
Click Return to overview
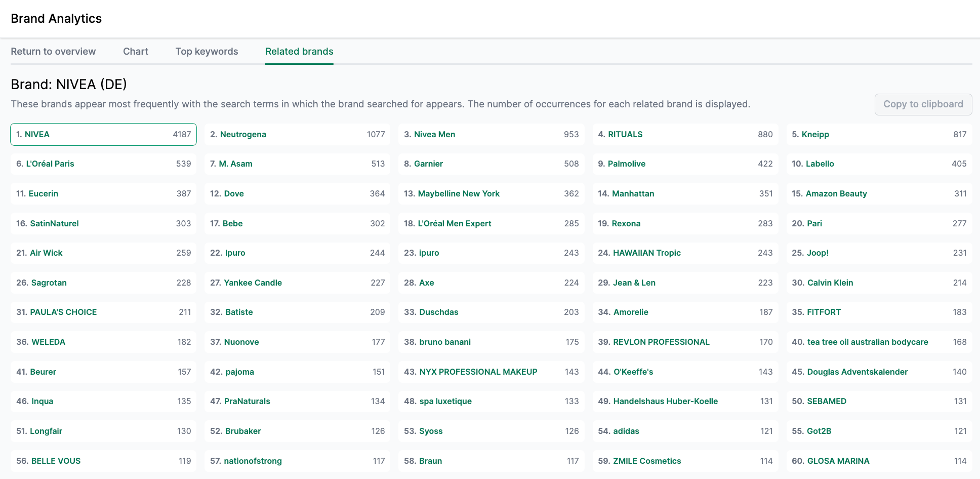pos(53,51)
